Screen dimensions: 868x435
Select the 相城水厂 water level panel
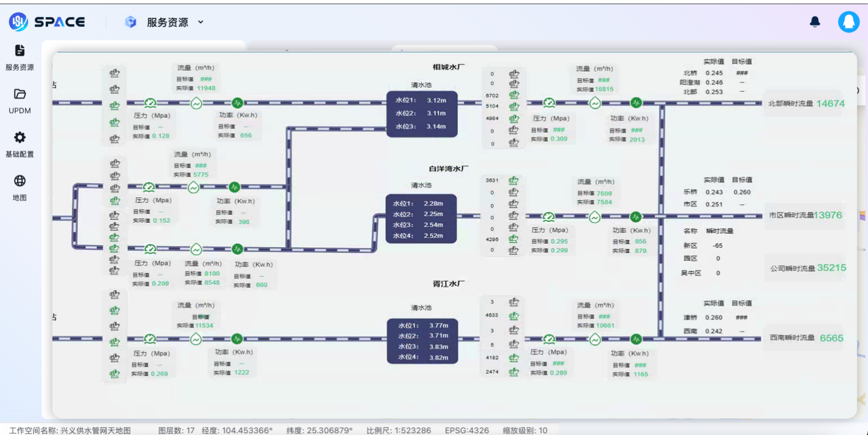coord(422,114)
